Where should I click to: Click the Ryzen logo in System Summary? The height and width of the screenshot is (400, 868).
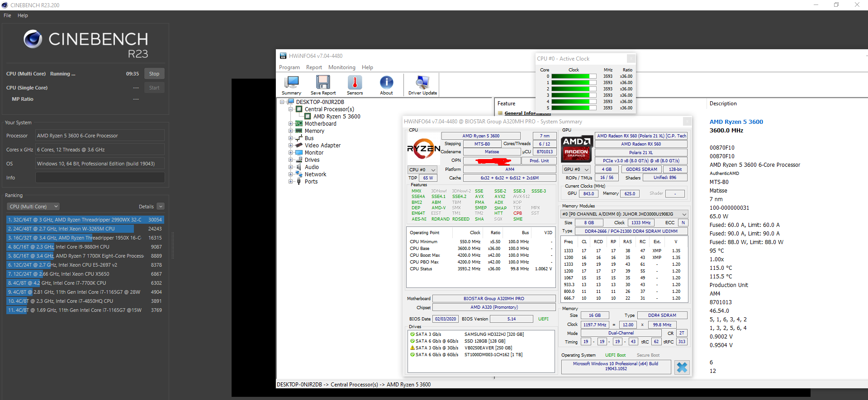click(424, 148)
